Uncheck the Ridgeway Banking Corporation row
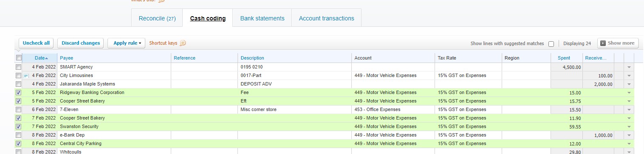The width and height of the screenshot is (644, 154). coord(18,92)
